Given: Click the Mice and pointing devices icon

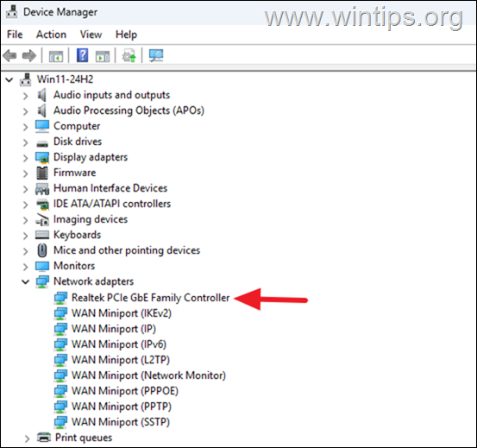Looking at the screenshot, I should click(42, 250).
